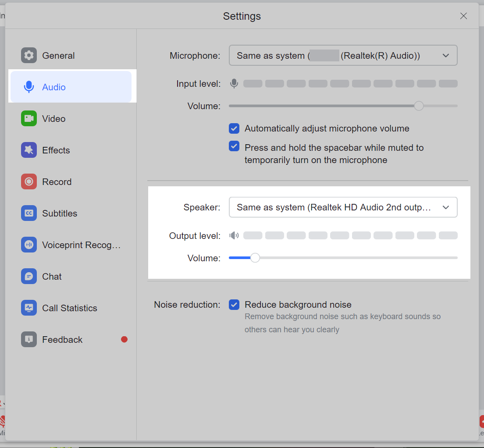This screenshot has height=448, width=484.
Task: Click the microphone Volume slider handle
Action: click(x=419, y=106)
